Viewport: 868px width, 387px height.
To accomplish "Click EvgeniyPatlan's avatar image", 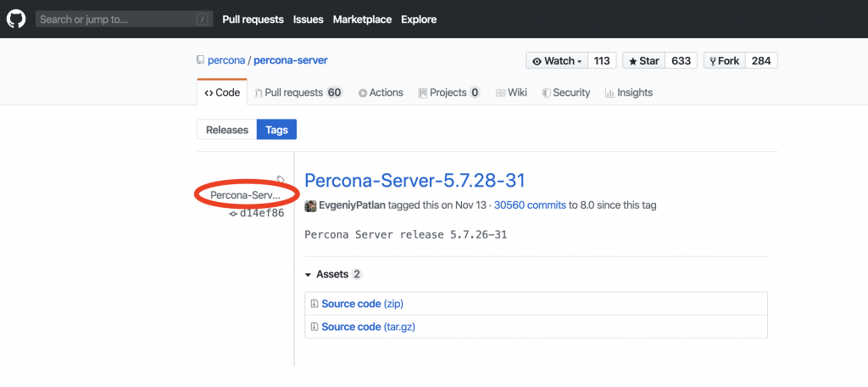I will coord(310,205).
